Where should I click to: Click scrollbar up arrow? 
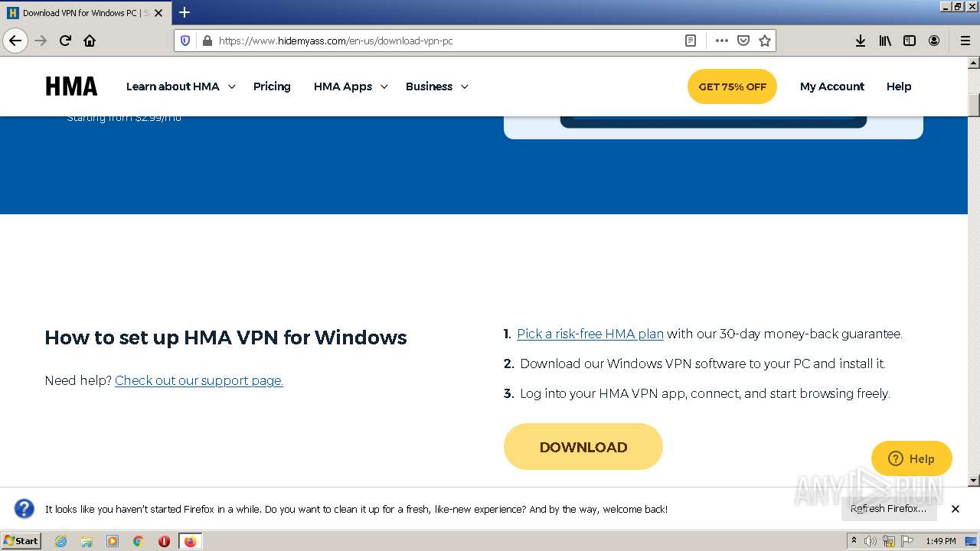(x=974, y=62)
